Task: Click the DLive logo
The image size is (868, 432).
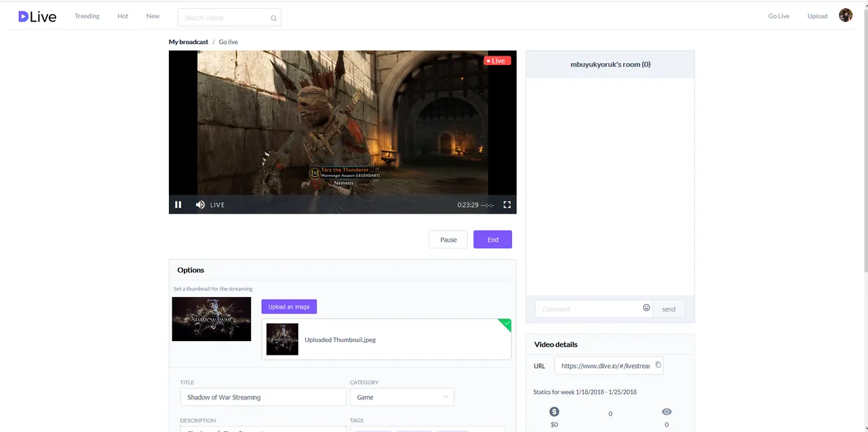Action: pos(37,16)
